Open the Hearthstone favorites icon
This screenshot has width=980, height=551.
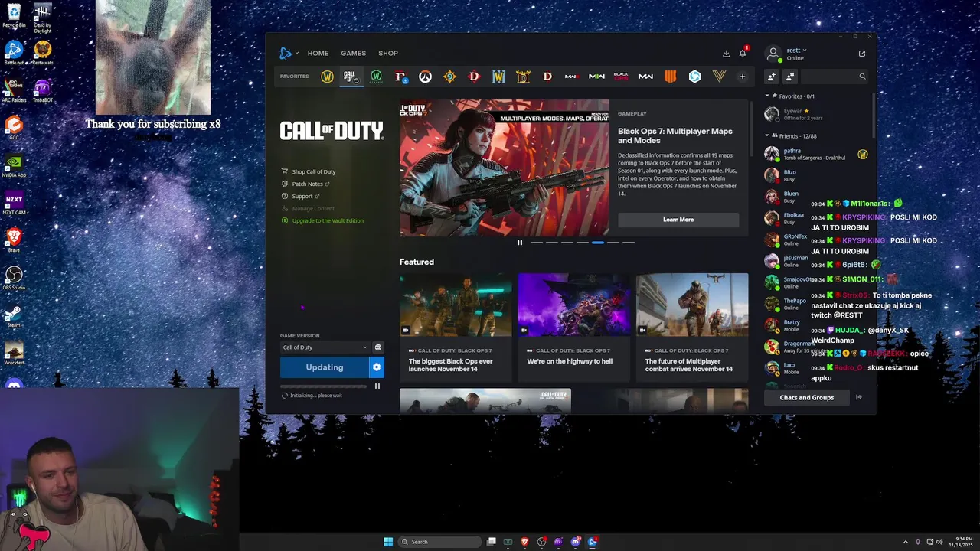pos(449,77)
